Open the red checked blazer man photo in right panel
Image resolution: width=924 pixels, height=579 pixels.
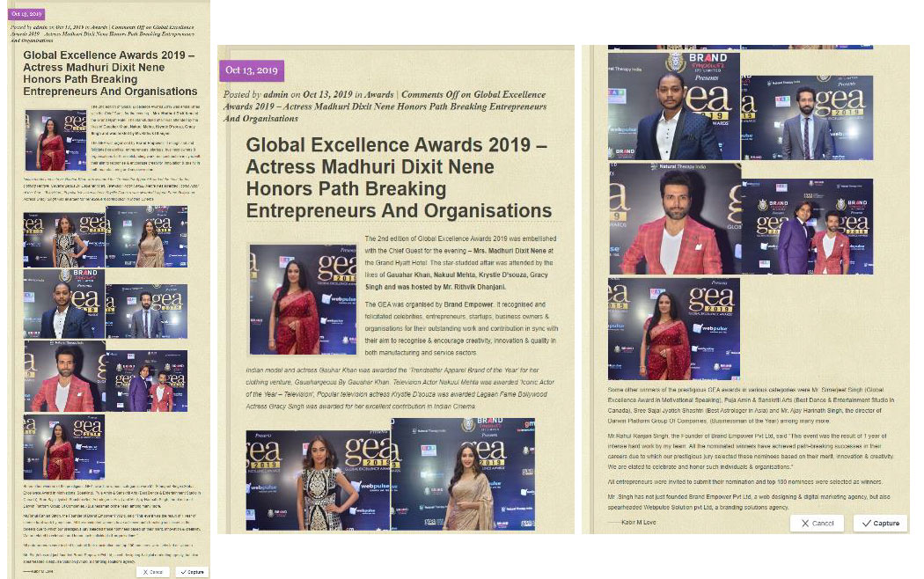[x=675, y=218]
